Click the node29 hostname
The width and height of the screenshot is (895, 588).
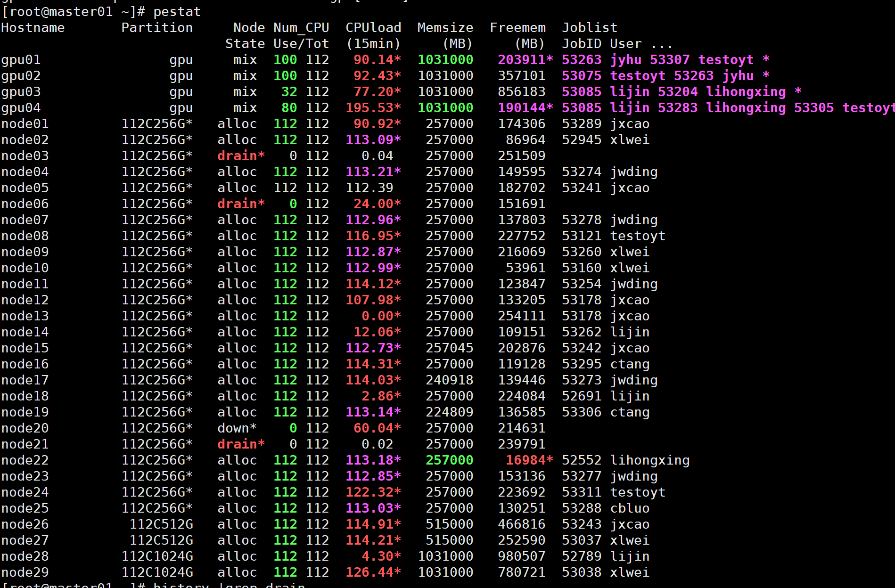25,572
